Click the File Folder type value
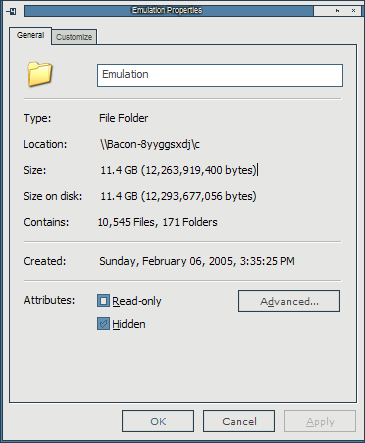The width and height of the screenshot is (365, 443). [123, 118]
